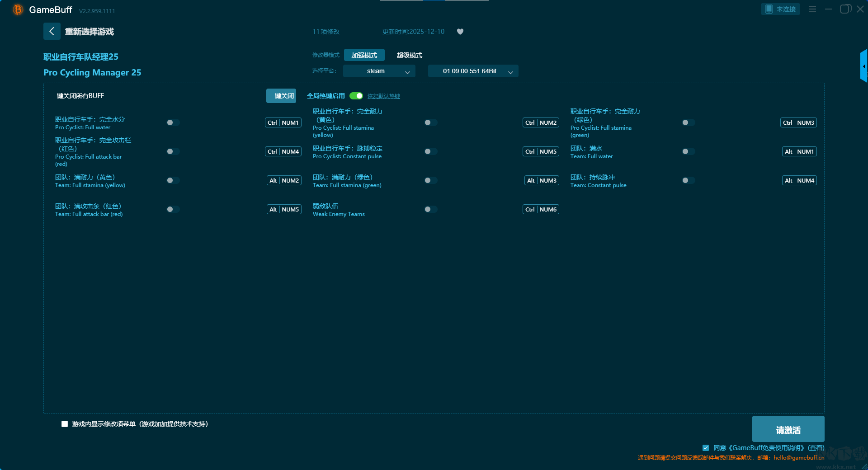868x470 pixels.
Task: Open the hamburger menu in title bar
Action: [812, 9]
